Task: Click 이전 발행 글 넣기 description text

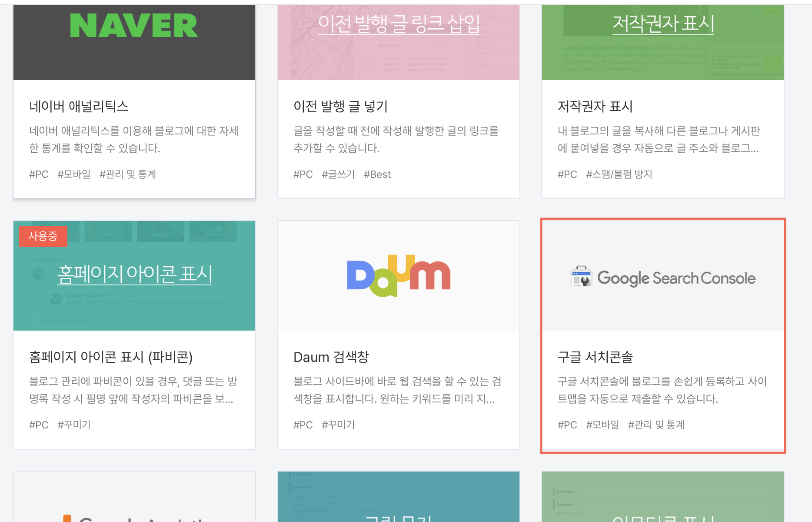Action: tap(396, 139)
